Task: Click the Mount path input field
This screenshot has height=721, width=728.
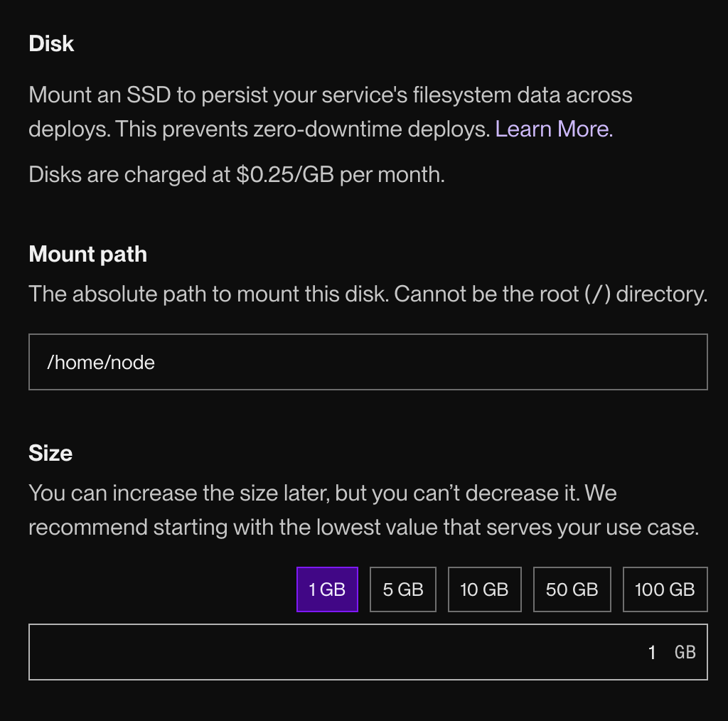Action: pos(368,362)
